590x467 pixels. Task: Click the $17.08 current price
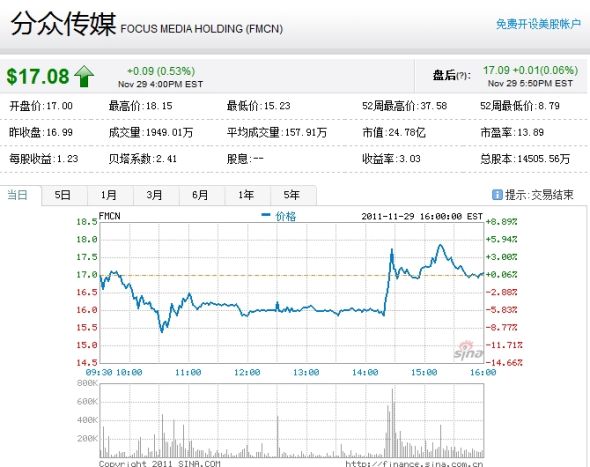point(38,76)
